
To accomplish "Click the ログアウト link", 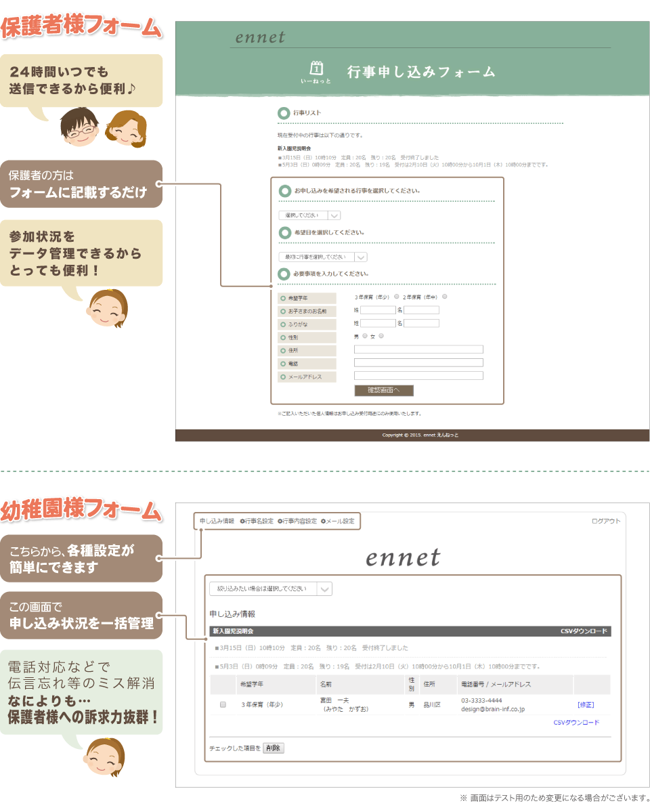I will [x=606, y=521].
